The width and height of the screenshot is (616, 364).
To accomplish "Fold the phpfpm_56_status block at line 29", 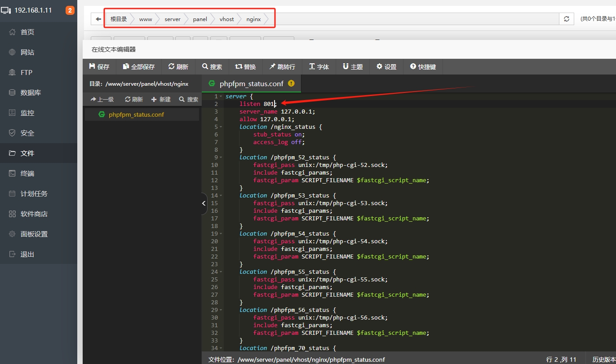I will [221, 310].
